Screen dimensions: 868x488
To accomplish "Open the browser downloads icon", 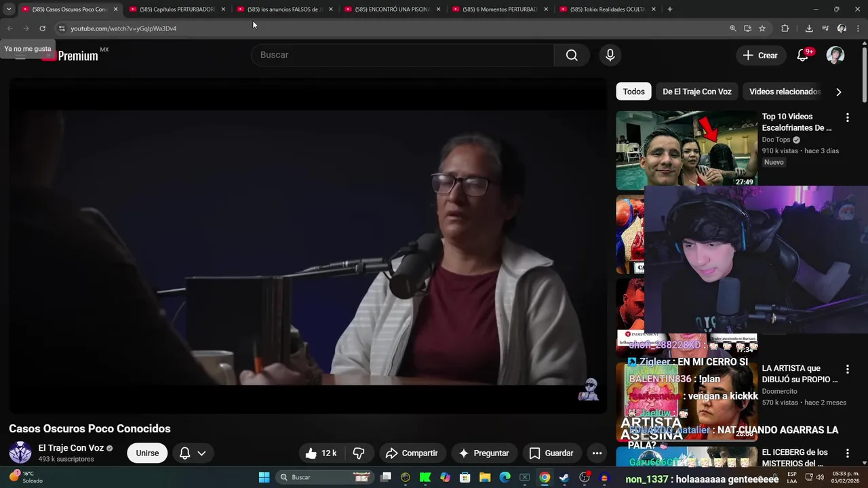I will point(809,28).
